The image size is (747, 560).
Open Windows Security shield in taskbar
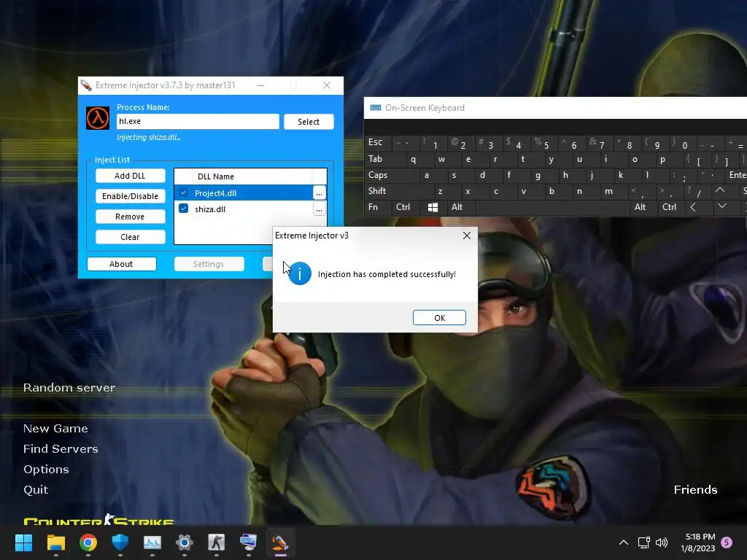point(120,542)
